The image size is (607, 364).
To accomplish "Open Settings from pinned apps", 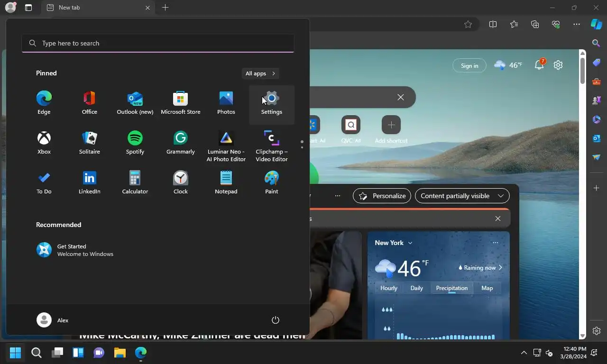I will (272, 104).
